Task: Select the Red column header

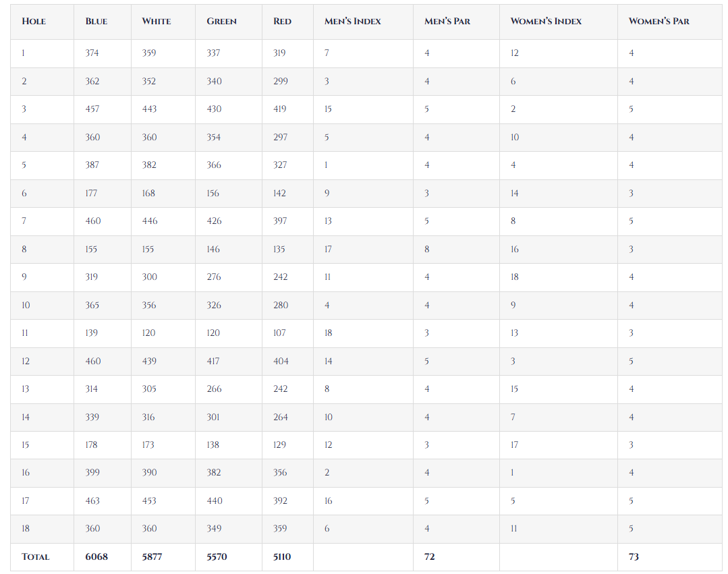Action: point(283,22)
